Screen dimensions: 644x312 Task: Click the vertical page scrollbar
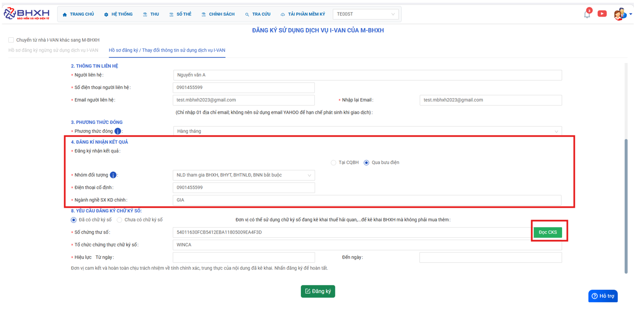coord(626,205)
